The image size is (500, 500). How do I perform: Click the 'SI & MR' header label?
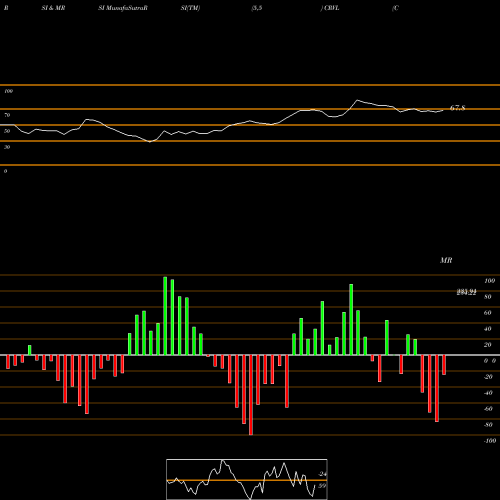click(53, 8)
